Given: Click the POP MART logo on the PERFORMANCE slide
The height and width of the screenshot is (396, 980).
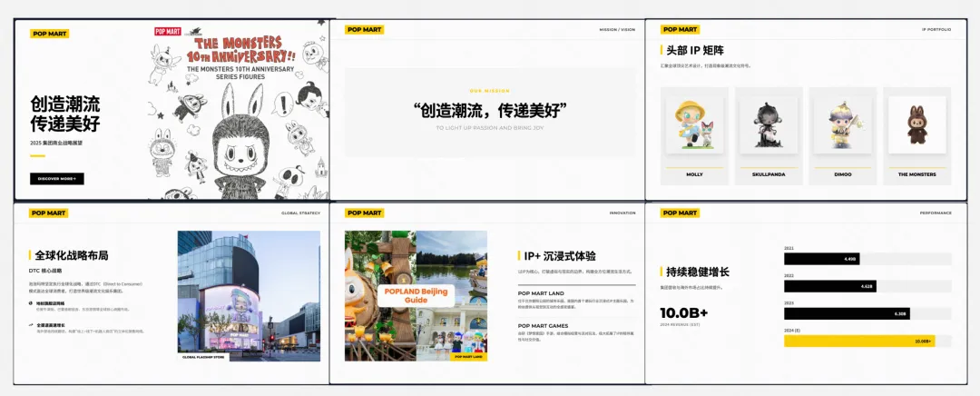Looking at the screenshot, I should tap(680, 213).
